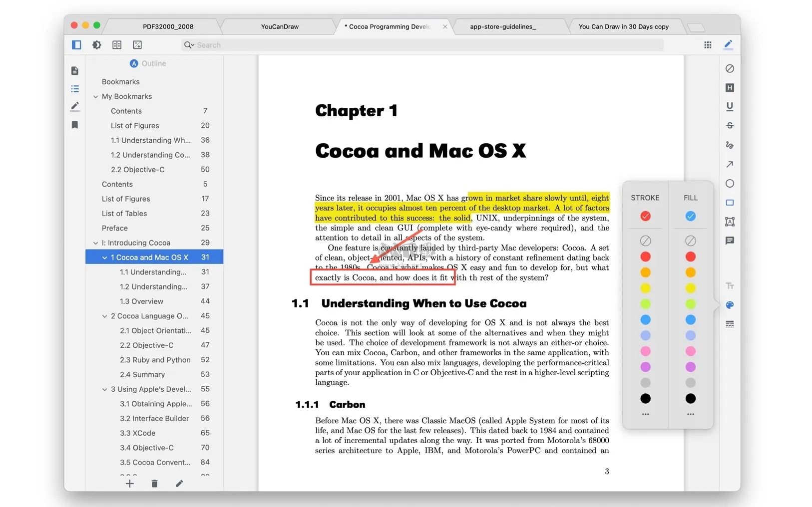812x507 pixels.
Task: Toggle dark mode appearance
Action: tap(96, 44)
